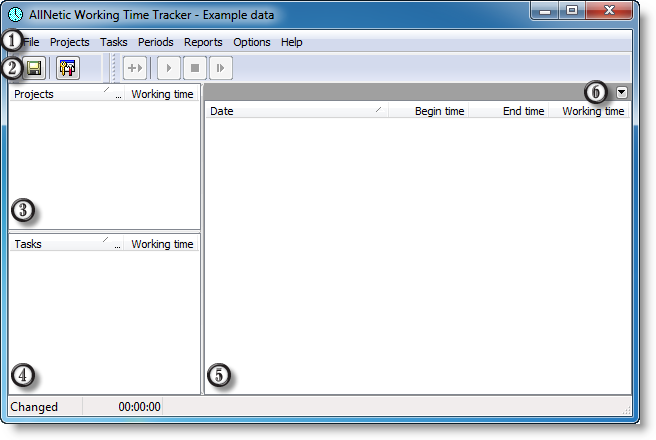Click the add-and-start period toolbar button
Image resolution: width=656 pixels, height=440 pixels.
pyautogui.click(x=135, y=68)
